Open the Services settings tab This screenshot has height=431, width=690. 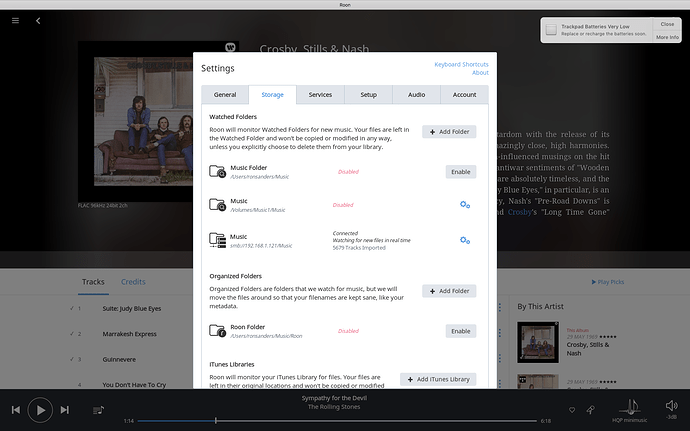320,95
